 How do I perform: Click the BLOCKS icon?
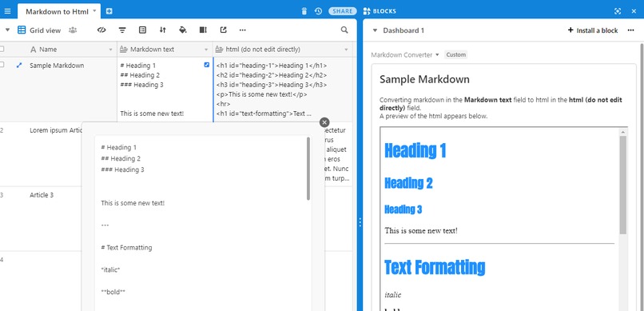pos(367,11)
